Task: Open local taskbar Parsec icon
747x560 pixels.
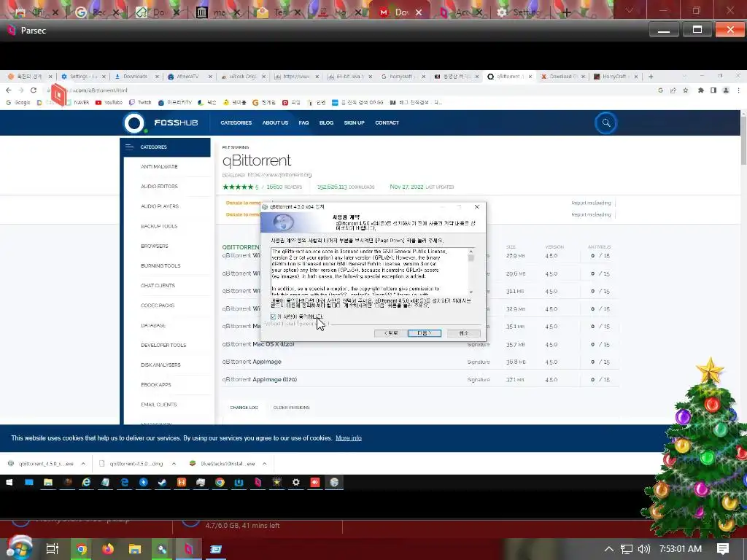Action: pos(189,549)
